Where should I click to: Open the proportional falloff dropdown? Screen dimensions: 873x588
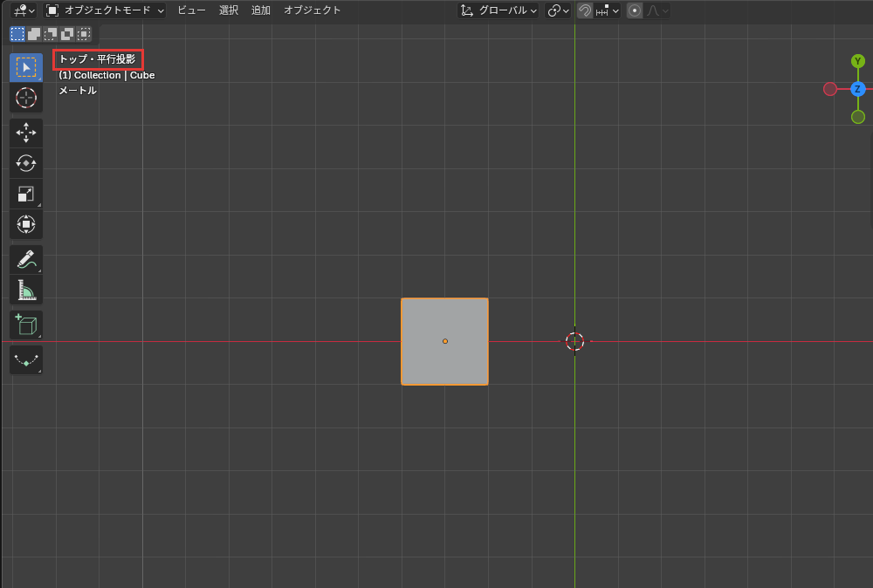pyautogui.click(x=657, y=10)
